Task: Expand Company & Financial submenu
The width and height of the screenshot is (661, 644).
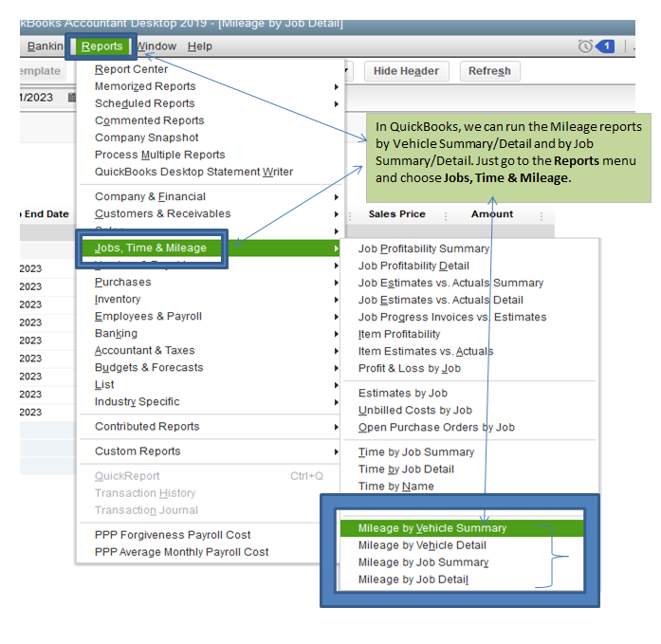Action: pos(210,196)
